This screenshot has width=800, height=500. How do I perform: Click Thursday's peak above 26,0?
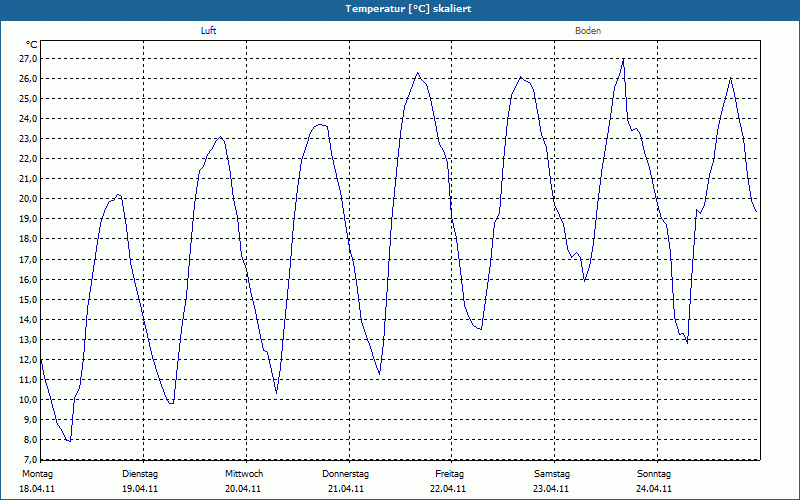[x=417, y=73]
